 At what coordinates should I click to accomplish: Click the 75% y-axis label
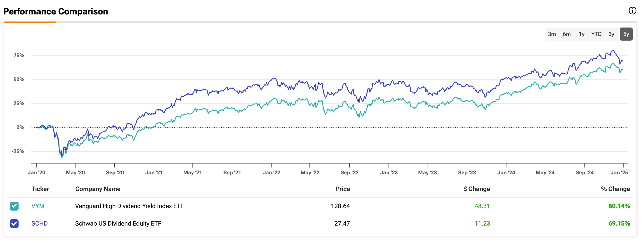[x=19, y=56]
